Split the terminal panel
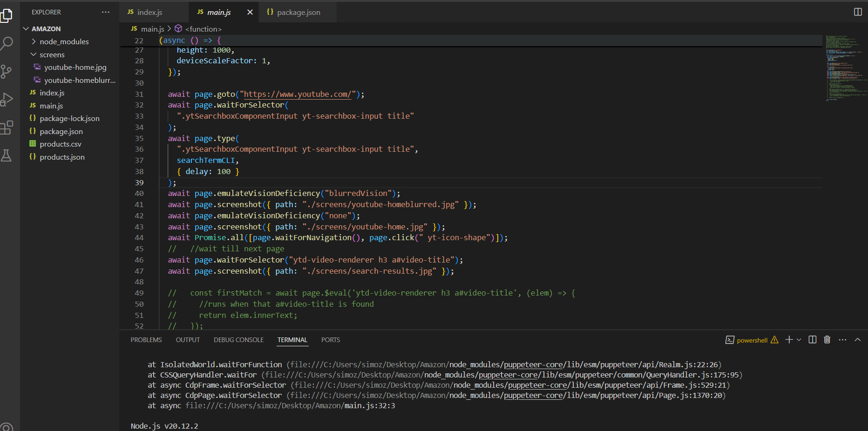The height and width of the screenshot is (431, 868). click(813, 340)
